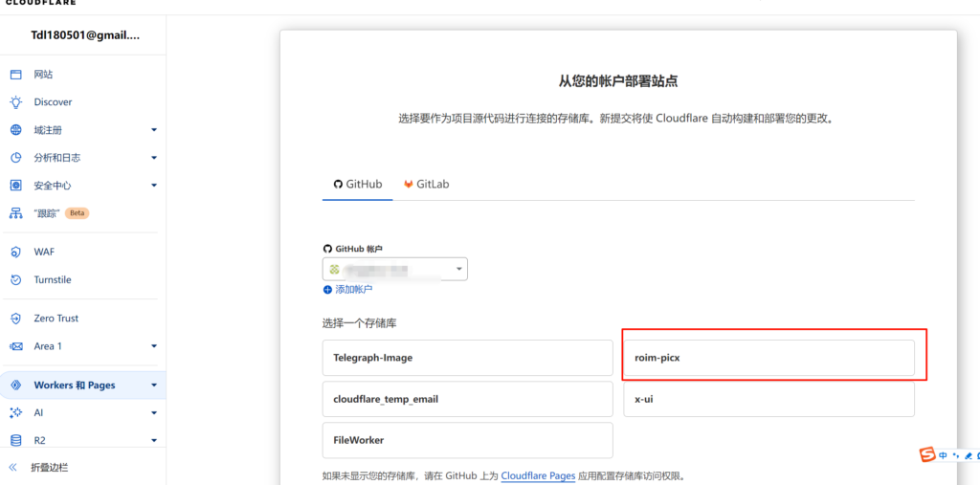Click the 安全中心 security center icon
Screen dimensions: 980x485
(x=15, y=186)
